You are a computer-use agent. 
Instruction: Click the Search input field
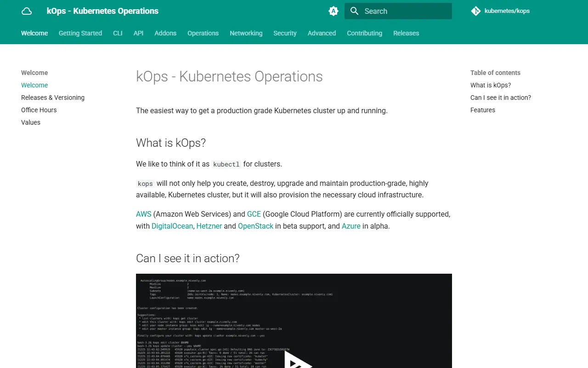[x=398, y=11]
